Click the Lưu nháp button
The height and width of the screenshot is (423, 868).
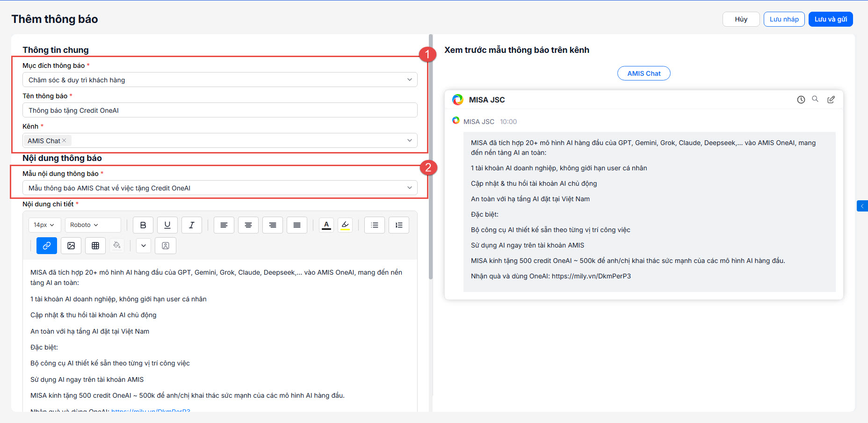click(784, 19)
